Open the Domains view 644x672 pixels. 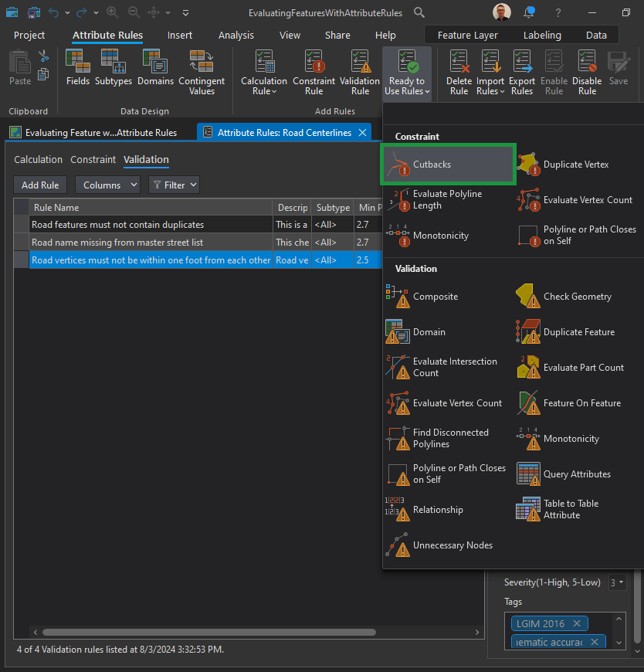(x=155, y=70)
